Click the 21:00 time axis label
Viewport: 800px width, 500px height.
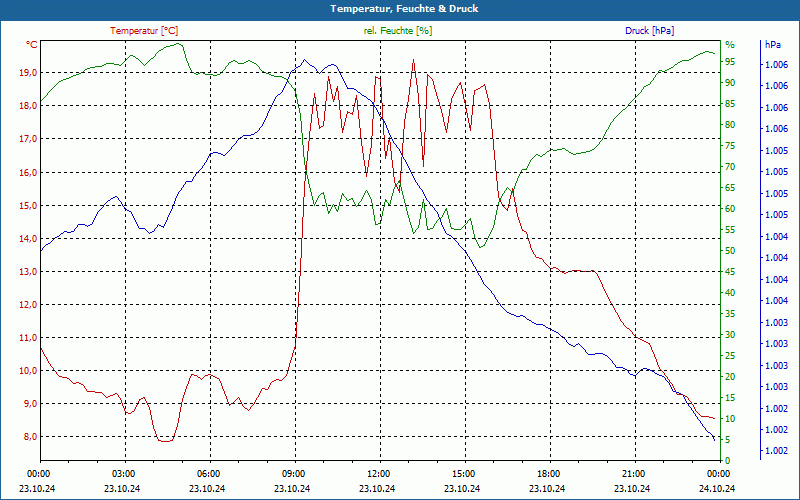click(x=633, y=474)
